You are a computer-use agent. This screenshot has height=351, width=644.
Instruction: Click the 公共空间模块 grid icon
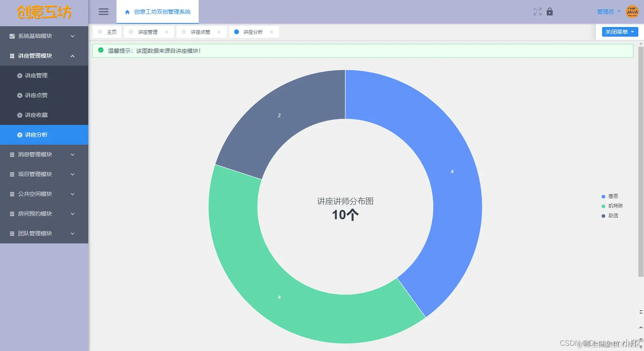12,194
